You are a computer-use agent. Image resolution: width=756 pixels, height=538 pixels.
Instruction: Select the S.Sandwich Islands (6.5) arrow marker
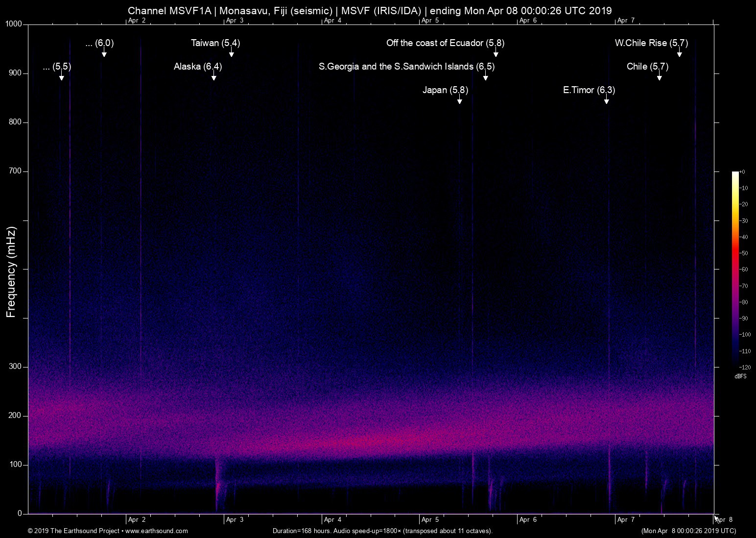tap(485, 77)
